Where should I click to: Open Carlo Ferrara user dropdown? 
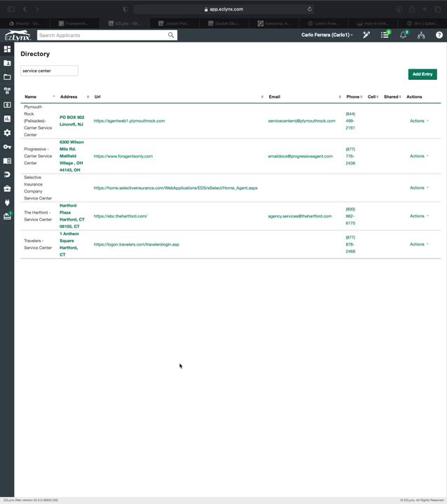(327, 35)
